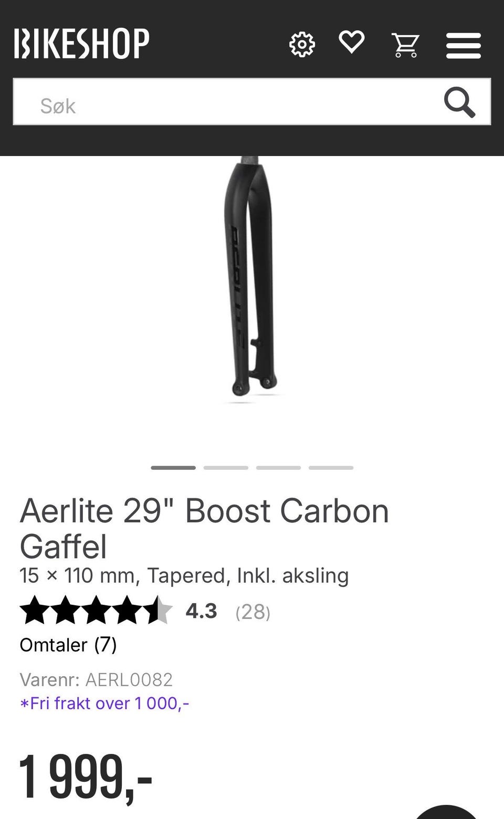Click the (28) ratings count
The image size is (504, 819).
tap(253, 612)
